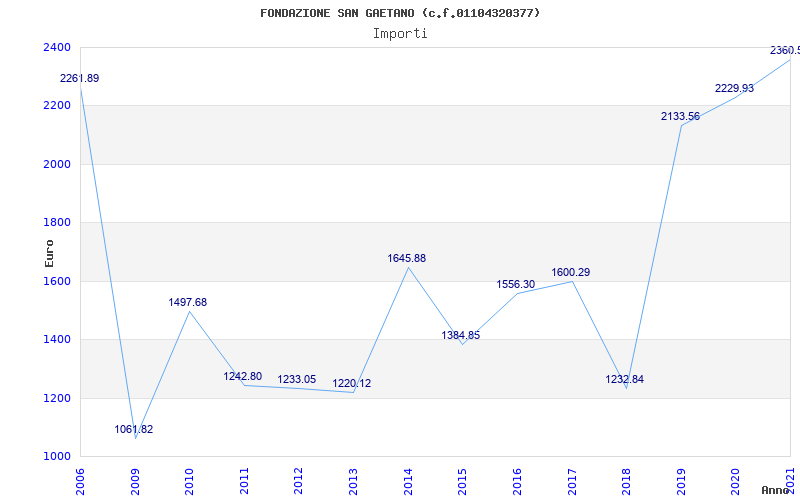Select data label 1232.84
Screen dimensions: 800x500
click(624, 380)
